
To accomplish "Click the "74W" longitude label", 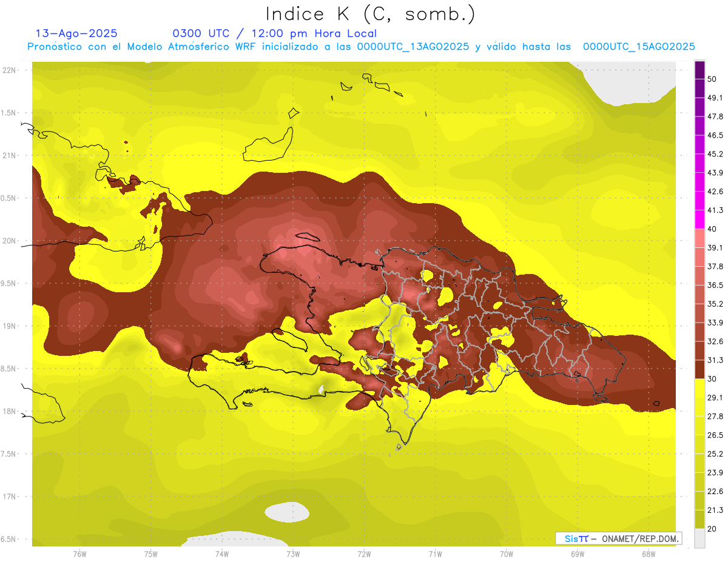I will click(x=222, y=554).
